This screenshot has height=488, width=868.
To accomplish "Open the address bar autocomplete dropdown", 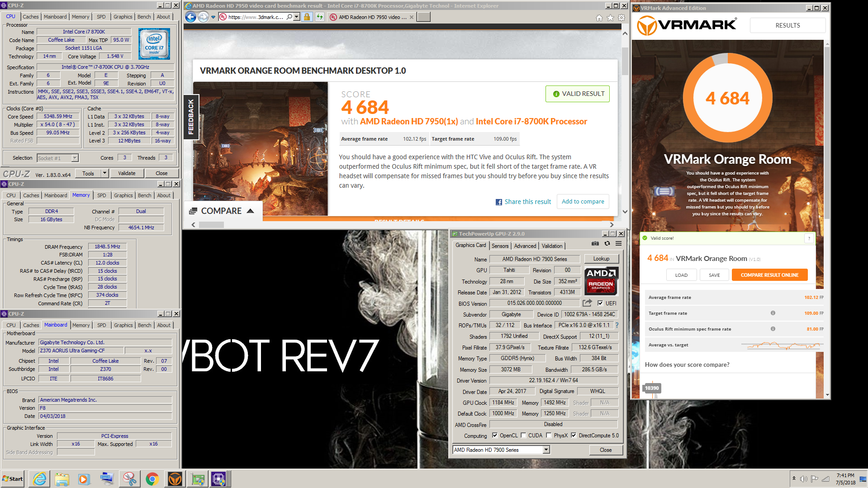I will click(x=296, y=17).
